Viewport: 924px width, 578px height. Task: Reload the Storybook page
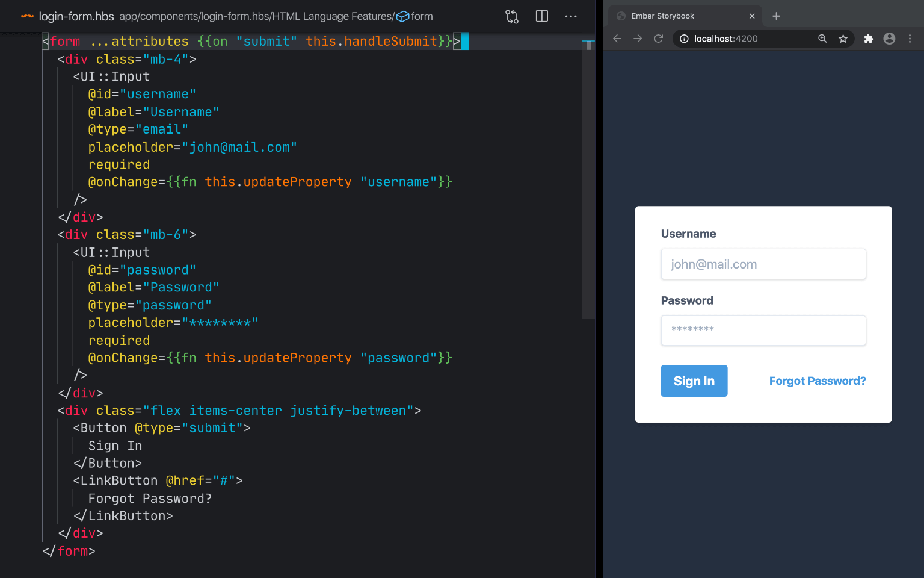click(x=658, y=38)
